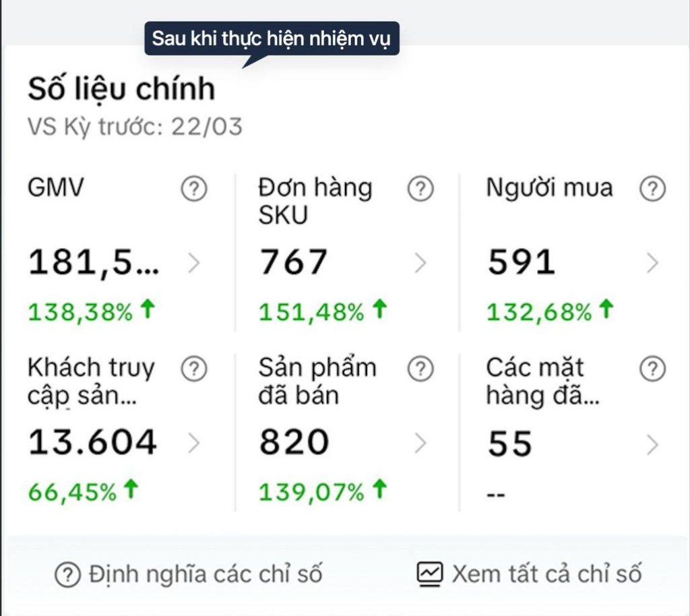
Task: Click help icon beside Các mặt hàng đã
Action: 652,369
